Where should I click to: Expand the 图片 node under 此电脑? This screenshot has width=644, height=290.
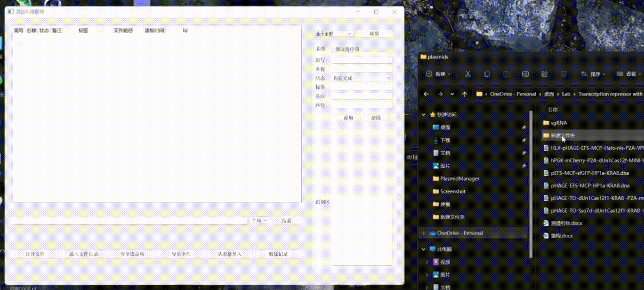click(x=427, y=275)
